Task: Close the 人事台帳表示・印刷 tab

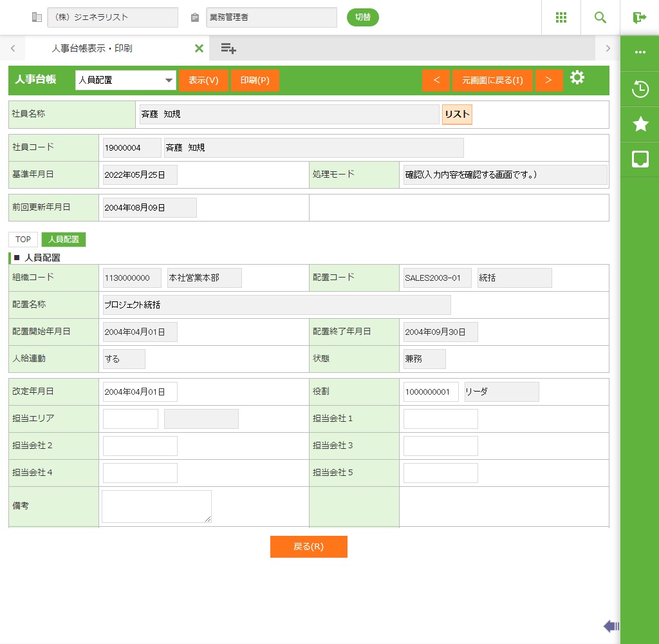Action: point(199,48)
